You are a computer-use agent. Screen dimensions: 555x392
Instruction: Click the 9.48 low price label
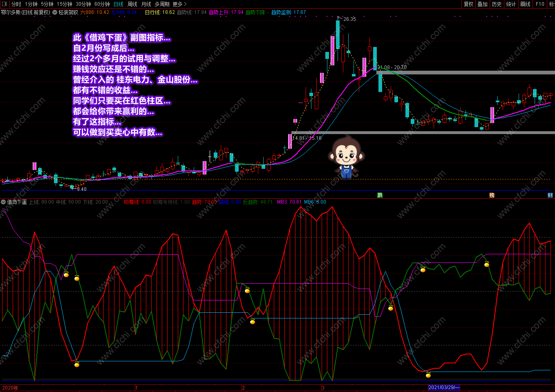pyautogui.click(x=82, y=189)
